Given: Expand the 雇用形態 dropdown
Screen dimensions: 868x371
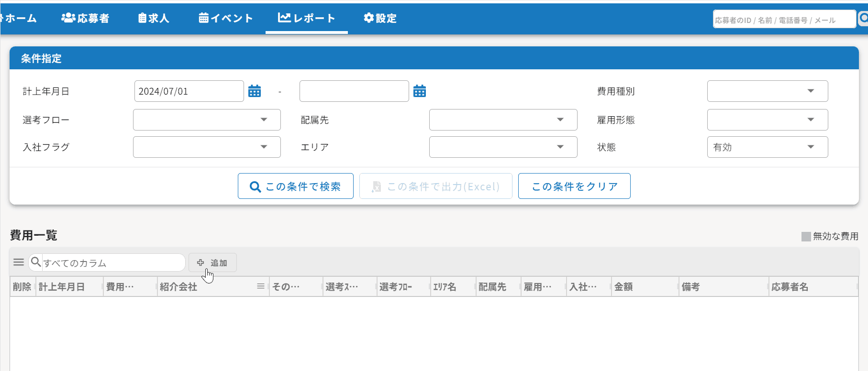Looking at the screenshot, I should 768,120.
